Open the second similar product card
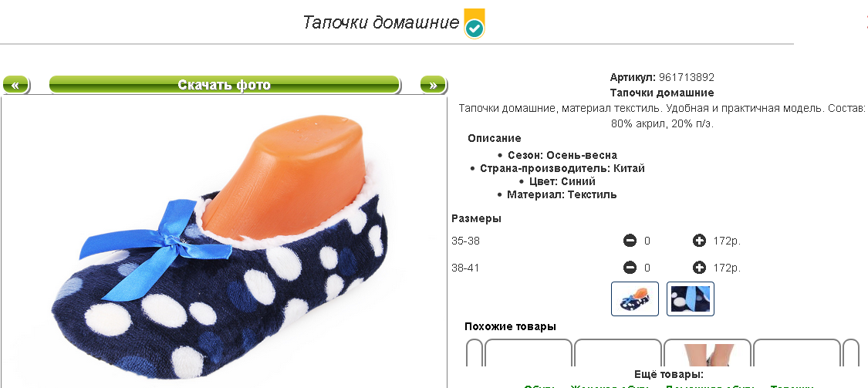The height and width of the screenshot is (388, 868). (618, 353)
